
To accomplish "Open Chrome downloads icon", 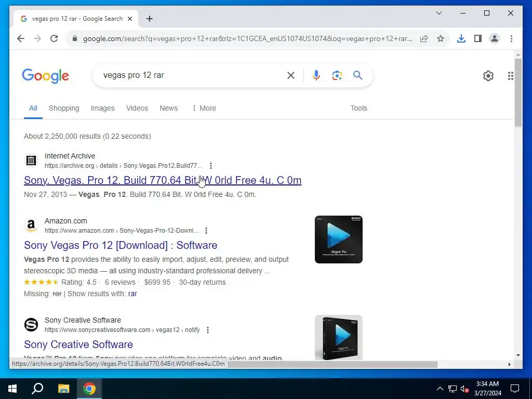I will 461,38.
